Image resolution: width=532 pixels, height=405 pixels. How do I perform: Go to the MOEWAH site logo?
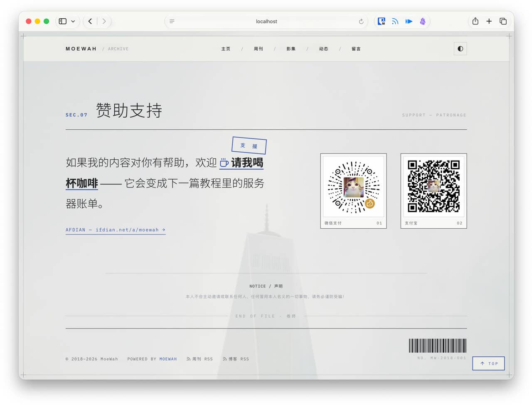pyautogui.click(x=81, y=49)
